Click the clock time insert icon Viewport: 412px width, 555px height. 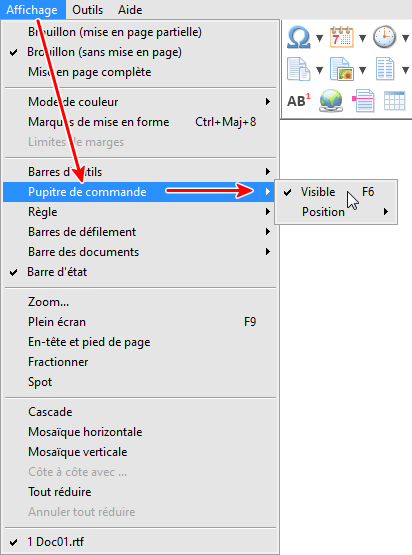[x=384, y=37]
